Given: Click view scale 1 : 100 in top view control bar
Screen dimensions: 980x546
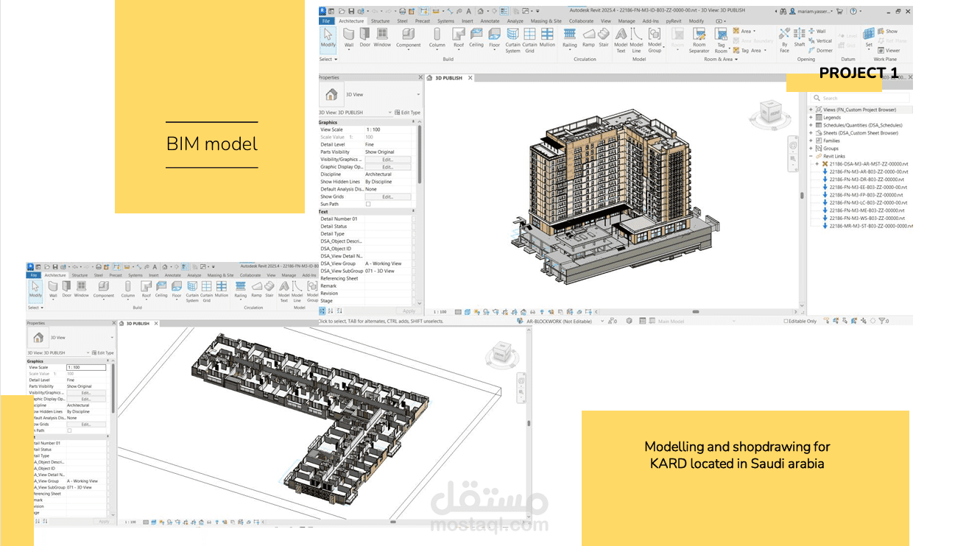Looking at the screenshot, I should [x=439, y=312].
